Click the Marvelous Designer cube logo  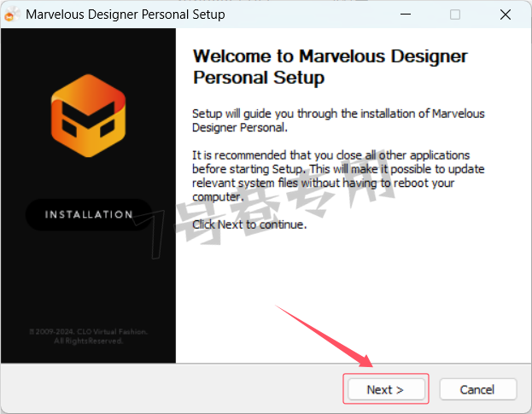coord(89,115)
